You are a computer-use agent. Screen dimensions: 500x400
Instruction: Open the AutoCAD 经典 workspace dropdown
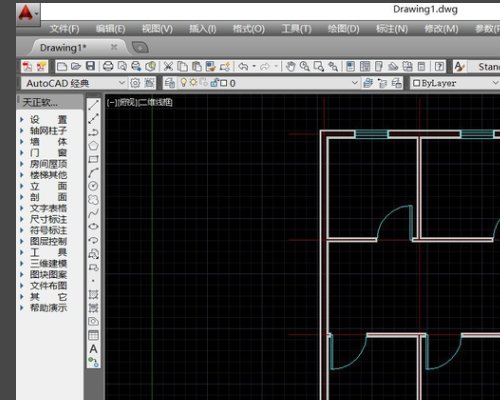74,83
